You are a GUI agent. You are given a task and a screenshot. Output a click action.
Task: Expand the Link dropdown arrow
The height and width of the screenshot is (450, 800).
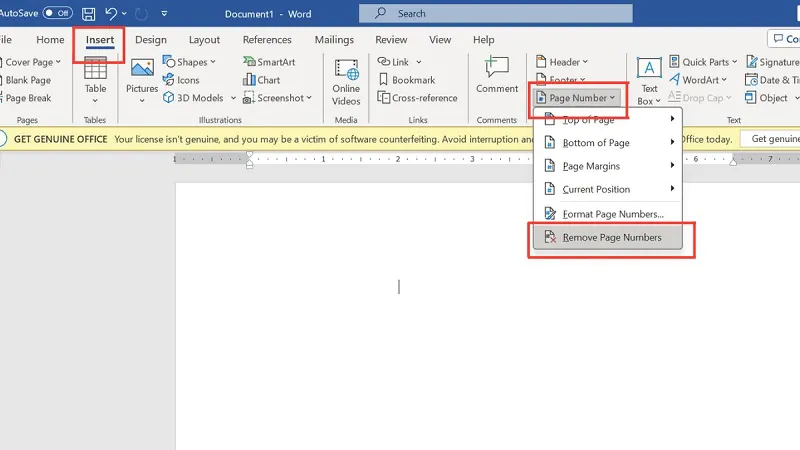(419, 62)
